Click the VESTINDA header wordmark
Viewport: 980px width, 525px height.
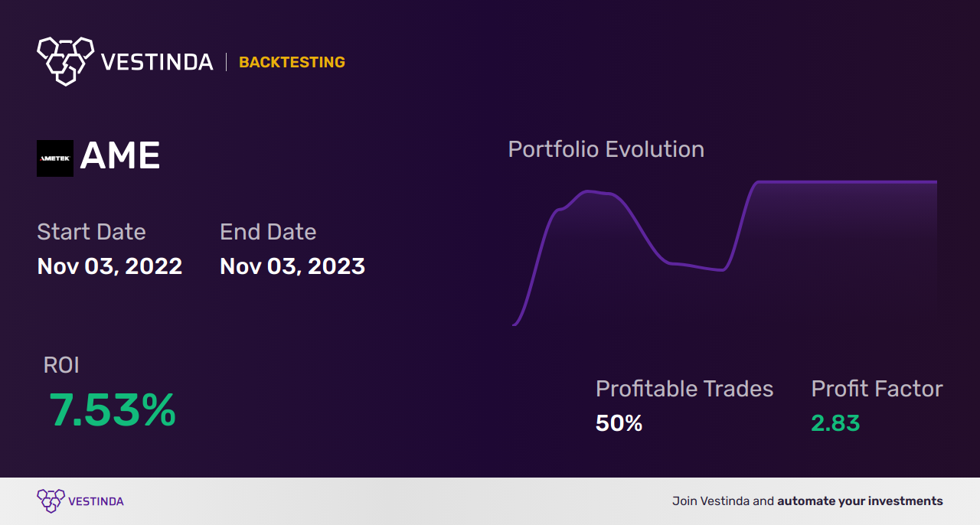(x=158, y=62)
